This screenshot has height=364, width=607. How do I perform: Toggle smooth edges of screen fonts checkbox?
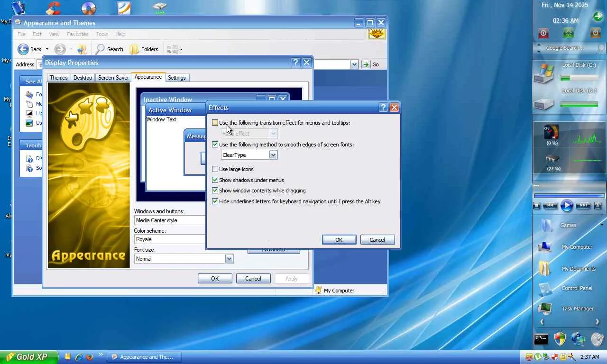tap(215, 145)
